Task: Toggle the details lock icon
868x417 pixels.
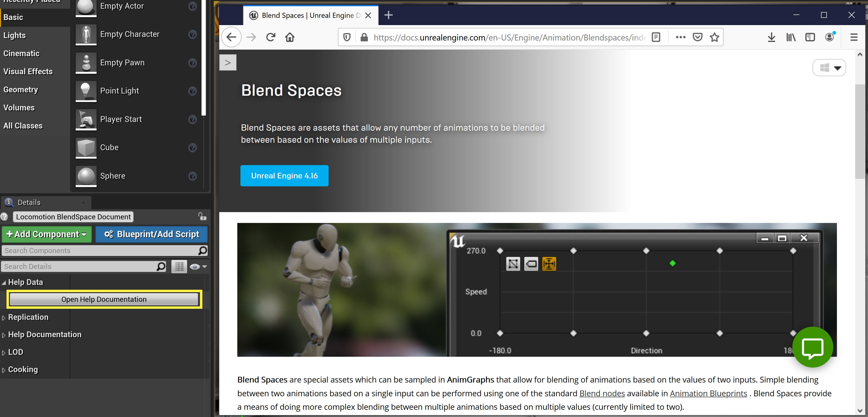Action: click(x=202, y=216)
